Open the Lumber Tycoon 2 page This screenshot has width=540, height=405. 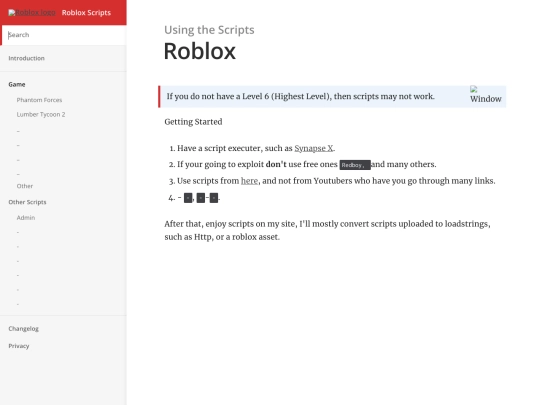(x=41, y=114)
